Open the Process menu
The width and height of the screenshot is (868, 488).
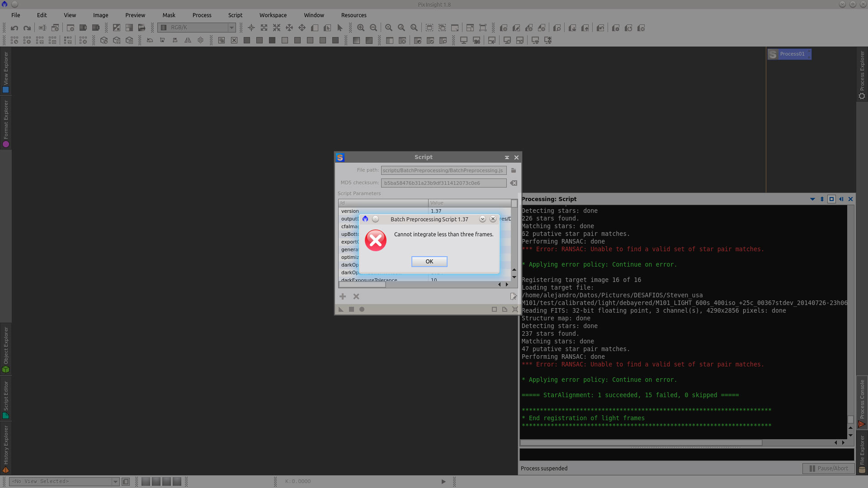pos(202,15)
